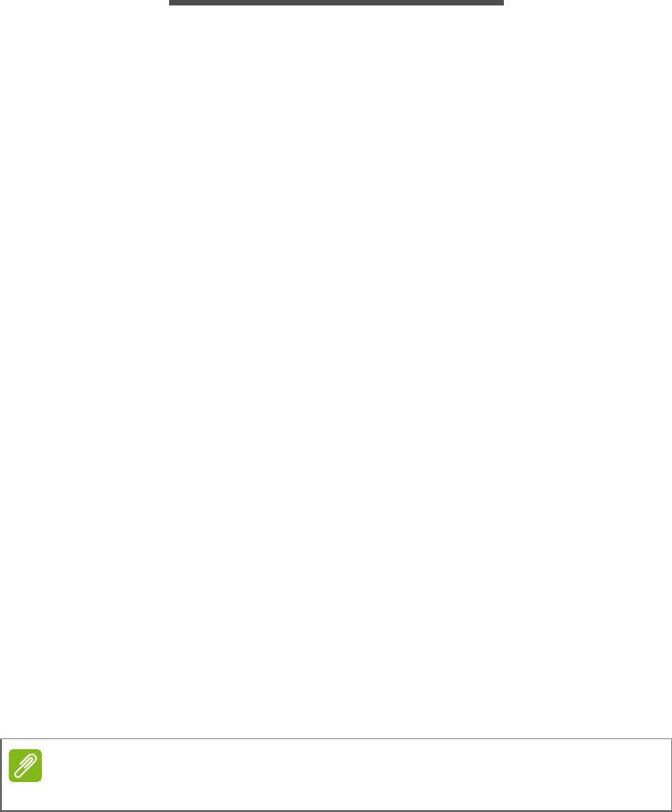
Task: Select the note frame's empty text region
Action: (356, 775)
